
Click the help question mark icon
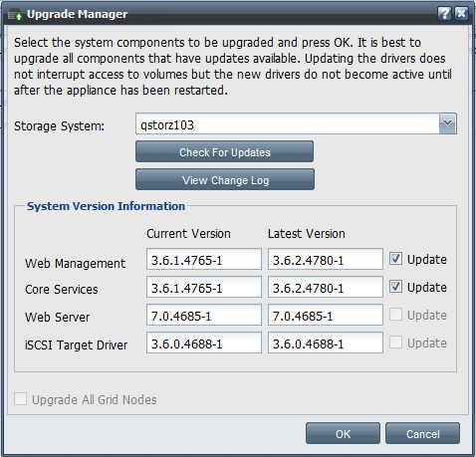point(444,14)
